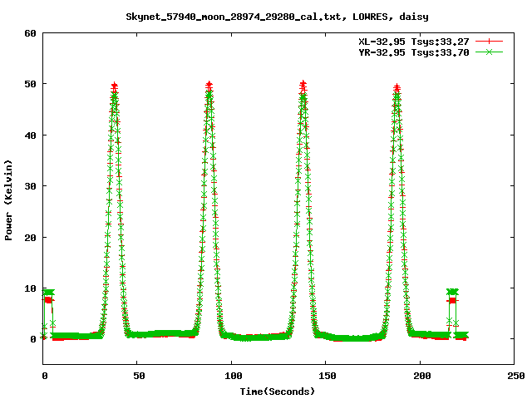Click the y-axis tick label 40

[30, 135]
